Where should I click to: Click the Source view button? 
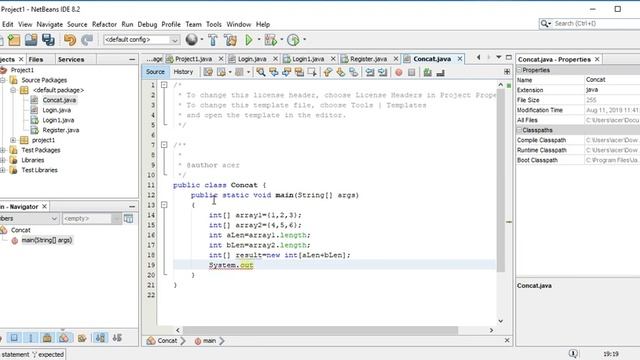[x=155, y=72]
